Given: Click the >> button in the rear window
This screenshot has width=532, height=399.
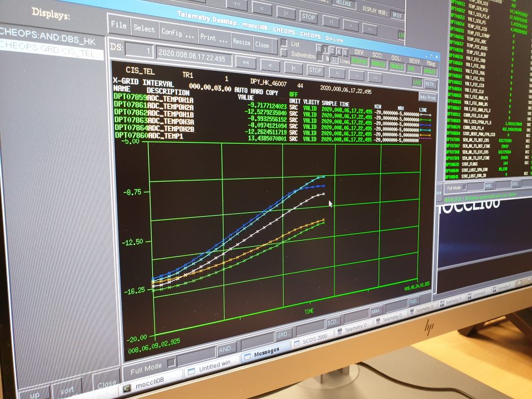Looking at the screenshot, I should 370,28.
